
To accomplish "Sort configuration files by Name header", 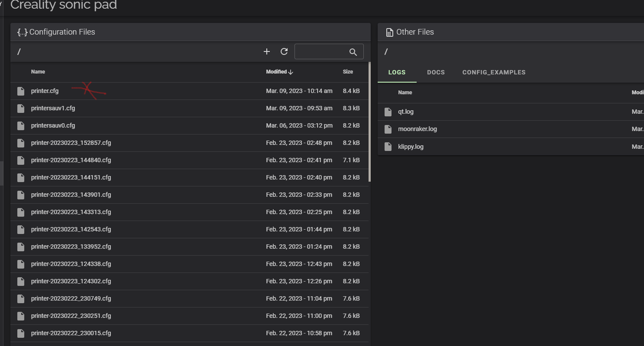I will [38, 72].
